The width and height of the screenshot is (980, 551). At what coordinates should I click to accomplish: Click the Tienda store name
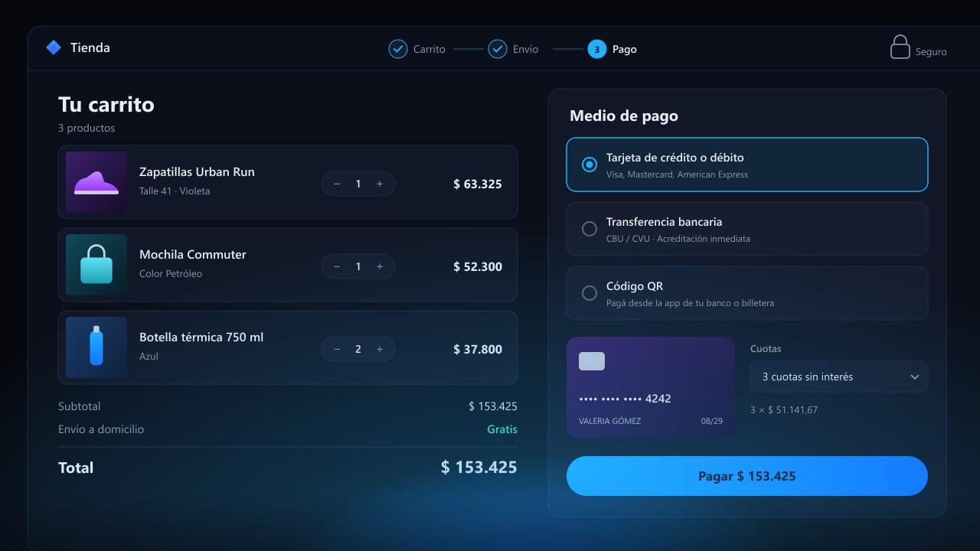tap(90, 47)
